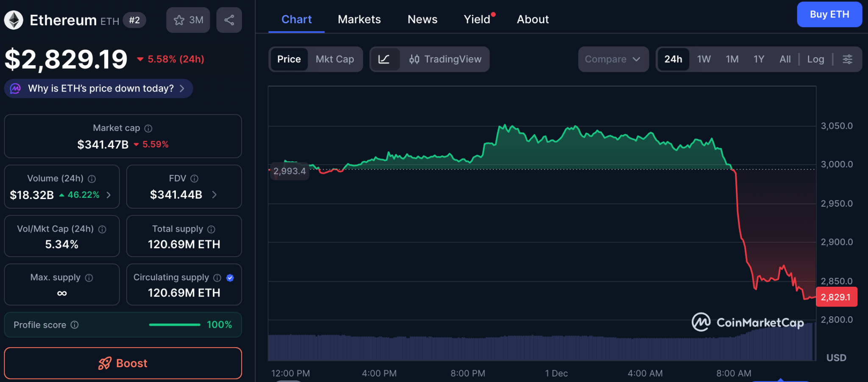This screenshot has width=868, height=382.
Task: Toggle the Mkt Cap chart mode
Action: click(x=335, y=59)
